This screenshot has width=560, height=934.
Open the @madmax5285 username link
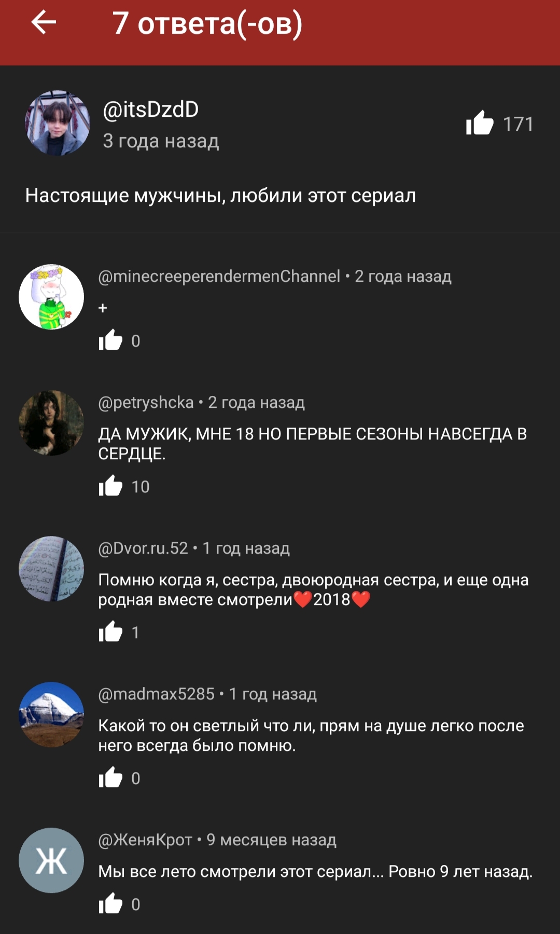click(x=156, y=694)
